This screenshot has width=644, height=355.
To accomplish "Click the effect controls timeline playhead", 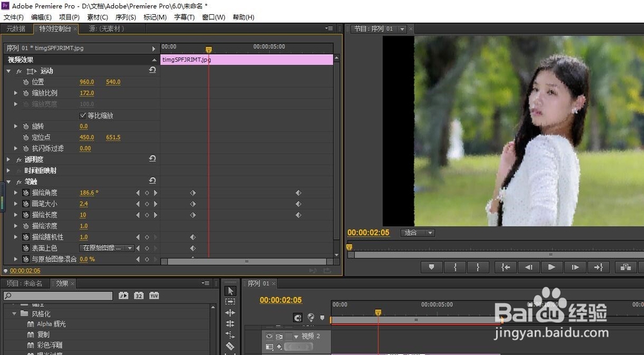I will pyautogui.click(x=209, y=49).
